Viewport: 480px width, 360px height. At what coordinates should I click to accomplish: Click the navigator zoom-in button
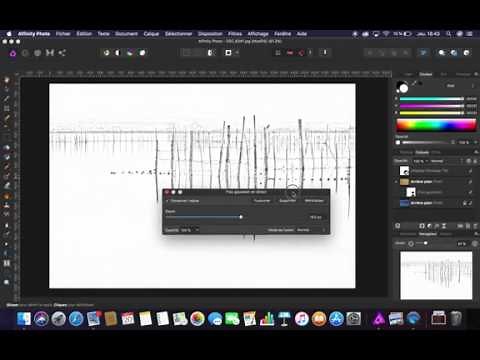pos(475,244)
